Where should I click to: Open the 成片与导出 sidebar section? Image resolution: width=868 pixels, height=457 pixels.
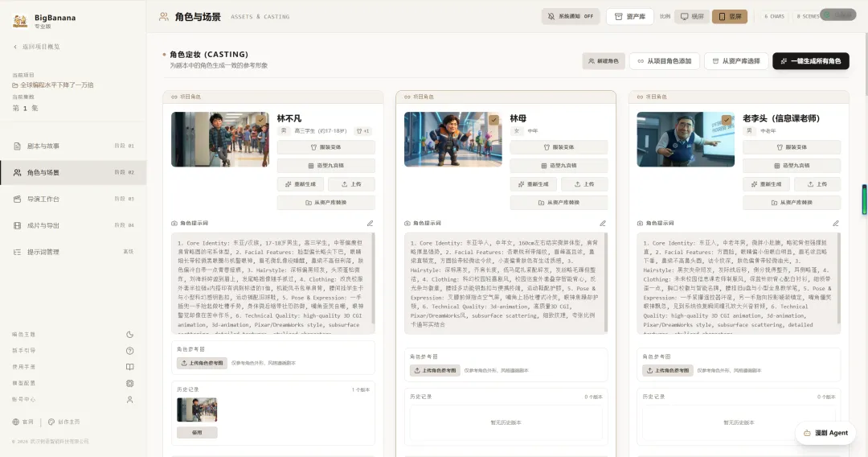tap(73, 225)
